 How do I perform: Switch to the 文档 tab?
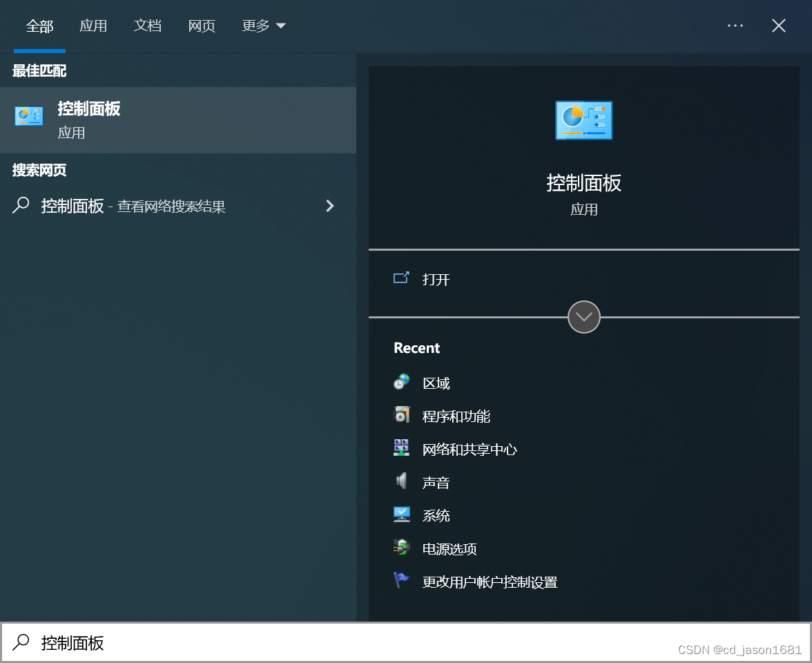point(148,26)
